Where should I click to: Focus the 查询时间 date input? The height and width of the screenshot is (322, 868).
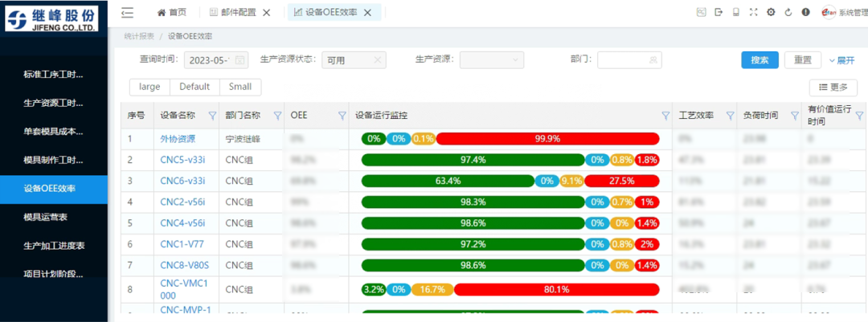pos(216,60)
